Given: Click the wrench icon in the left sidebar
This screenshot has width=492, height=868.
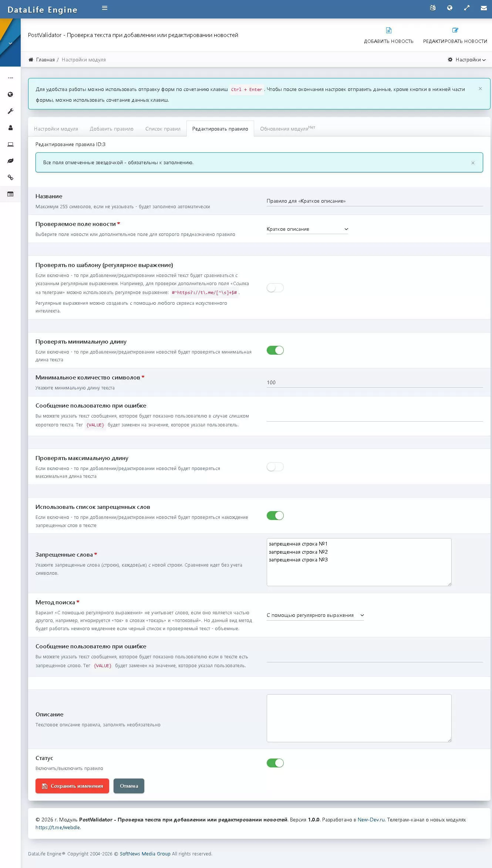Looking at the screenshot, I should coord(10,111).
